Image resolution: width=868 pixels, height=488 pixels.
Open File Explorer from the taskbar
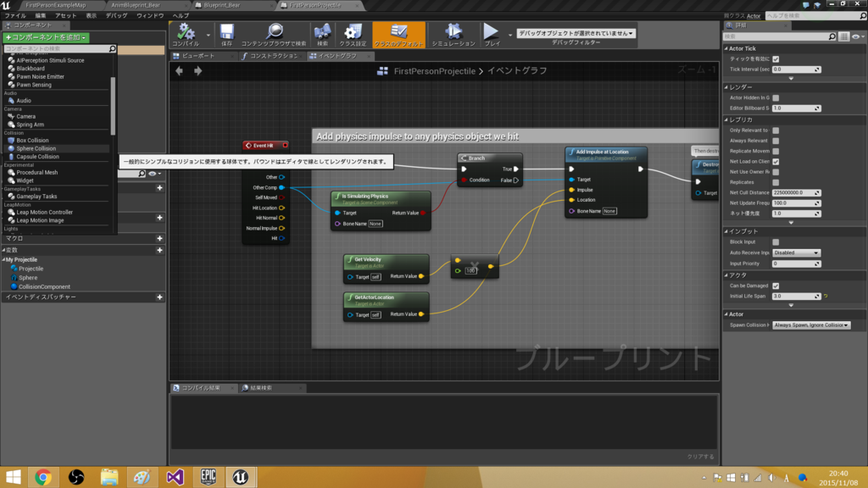(x=109, y=477)
